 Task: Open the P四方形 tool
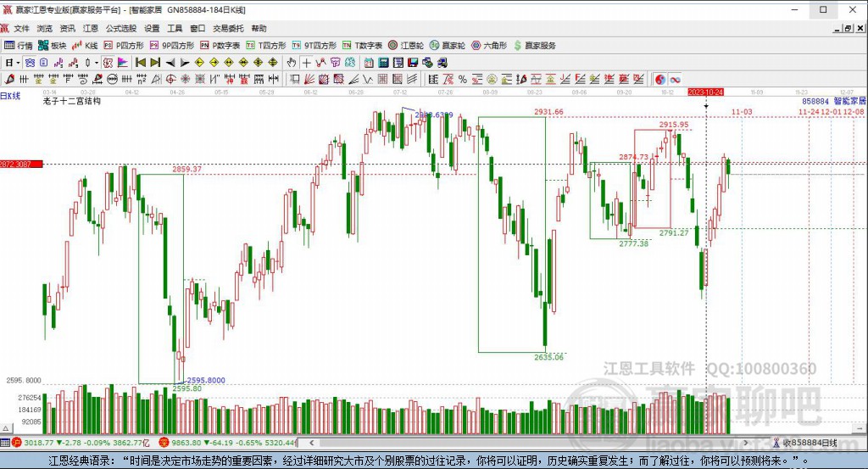124,46
